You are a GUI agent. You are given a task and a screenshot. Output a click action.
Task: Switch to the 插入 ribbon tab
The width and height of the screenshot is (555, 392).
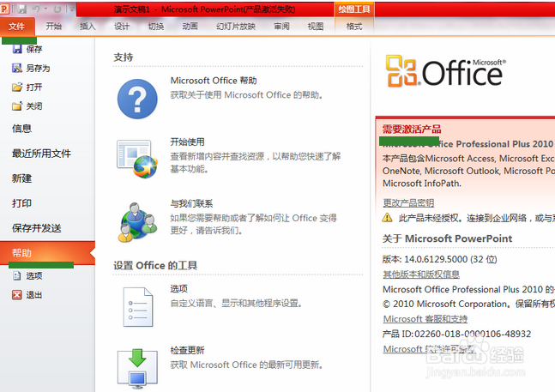coord(87,27)
